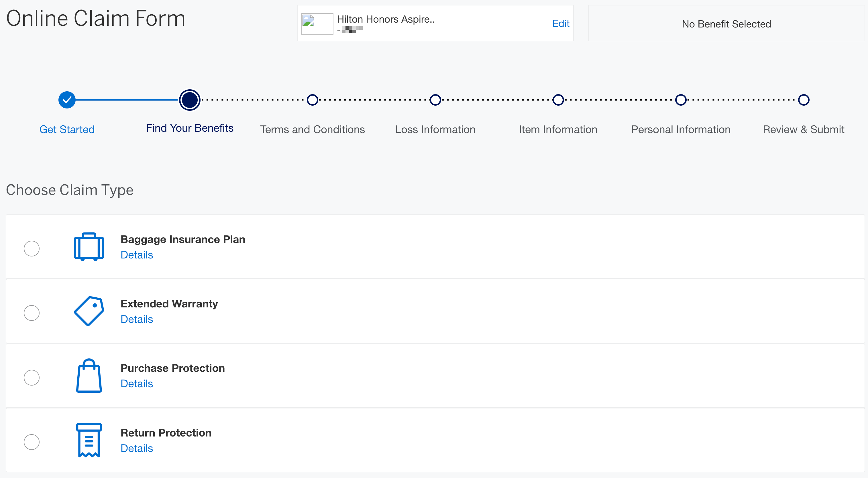Open Details under Extended Warranty
This screenshot has height=478, width=868.
tap(136, 319)
